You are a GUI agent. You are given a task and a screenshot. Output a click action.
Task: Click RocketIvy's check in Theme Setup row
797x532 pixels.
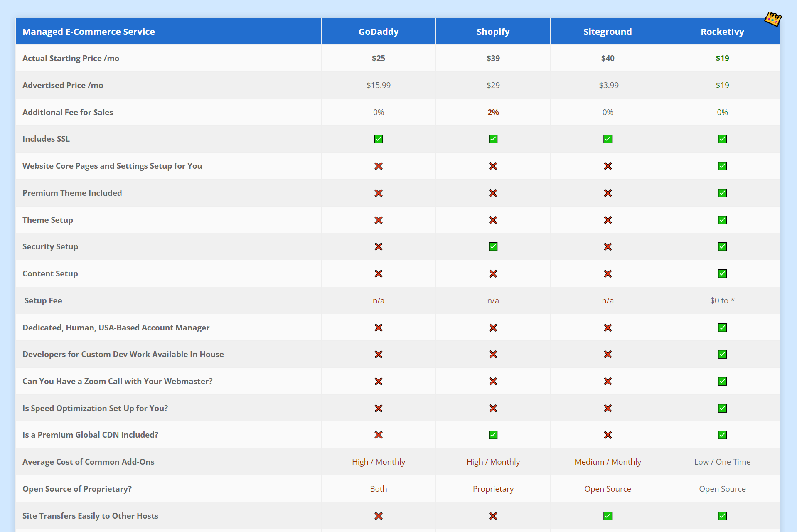[x=723, y=220]
